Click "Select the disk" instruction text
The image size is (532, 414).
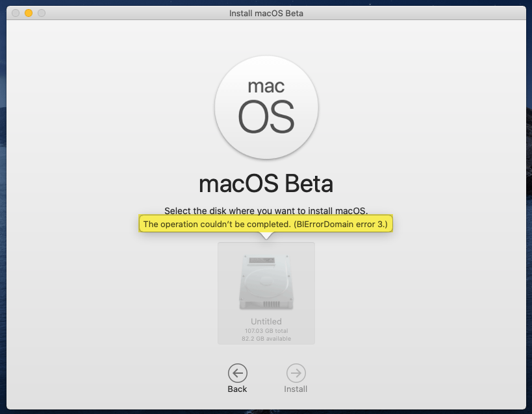click(266, 210)
